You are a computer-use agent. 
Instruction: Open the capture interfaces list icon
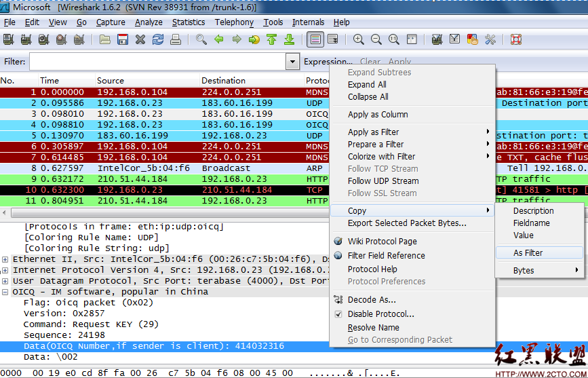pyautogui.click(x=8, y=39)
